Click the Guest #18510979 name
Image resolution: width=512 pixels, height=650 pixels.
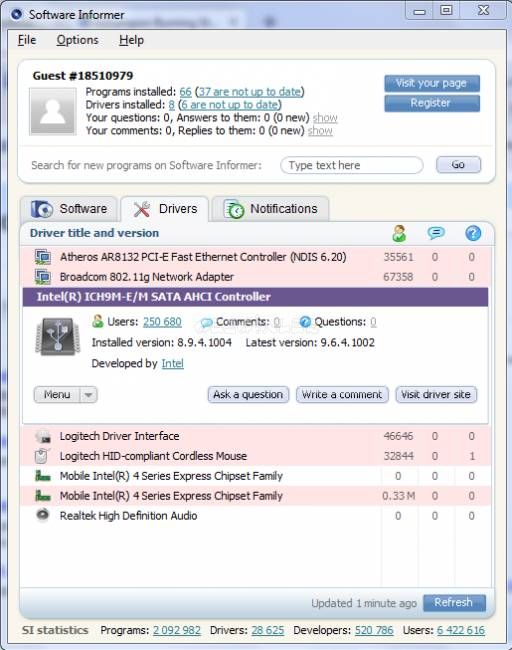pos(83,76)
